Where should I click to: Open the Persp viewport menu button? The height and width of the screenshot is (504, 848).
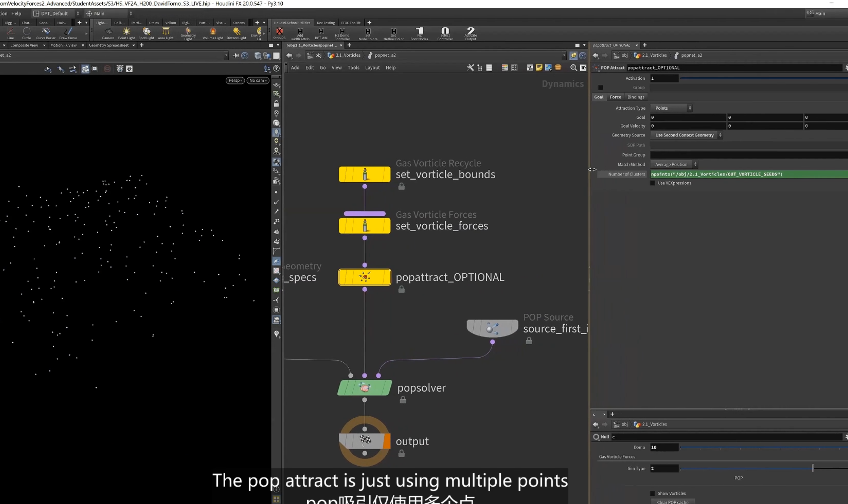point(235,81)
